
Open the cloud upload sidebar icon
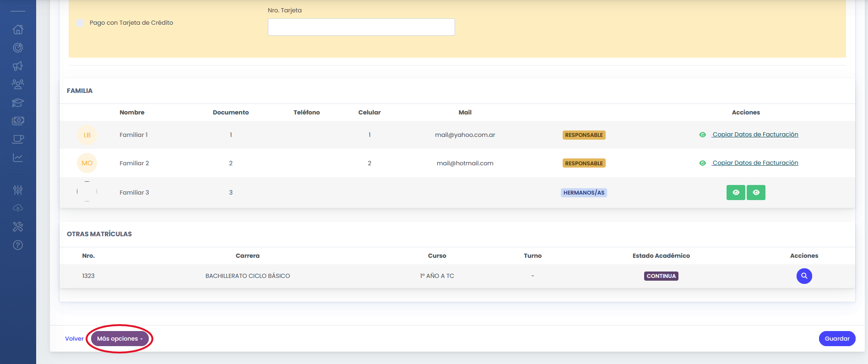(x=18, y=208)
